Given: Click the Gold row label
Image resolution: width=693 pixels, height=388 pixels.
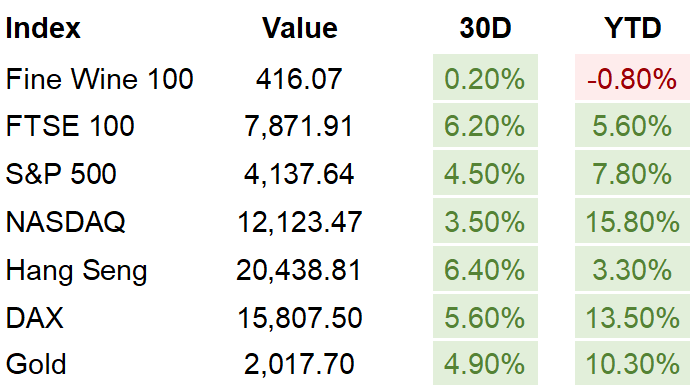Looking at the screenshot, I should (36, 365).
